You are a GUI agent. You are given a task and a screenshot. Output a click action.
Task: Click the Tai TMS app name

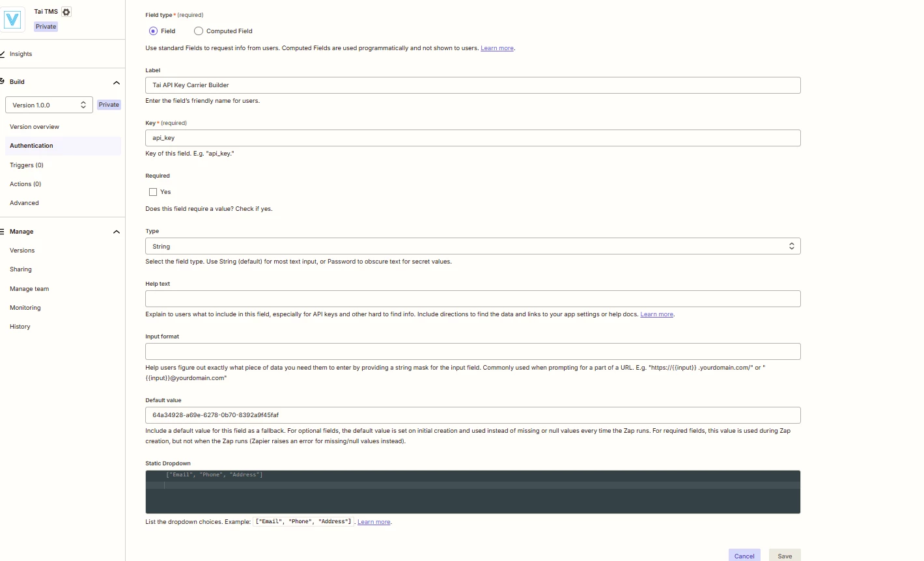tap(46, 12)
